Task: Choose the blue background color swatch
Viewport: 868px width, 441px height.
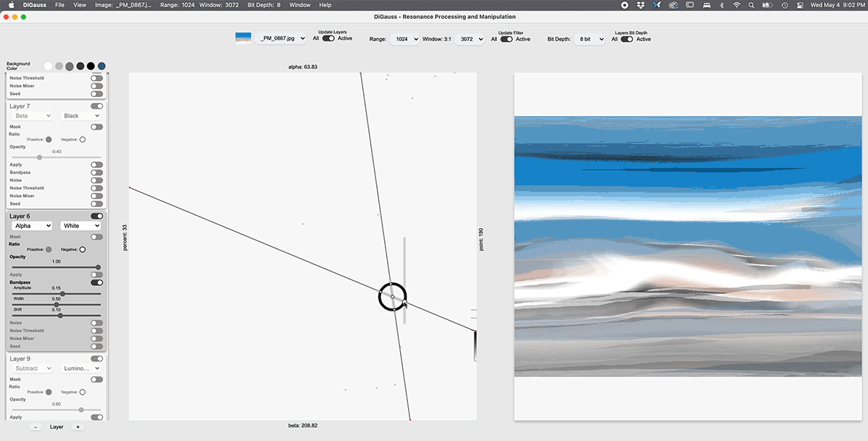Action: pyautogui.click(x=101, y=66)
